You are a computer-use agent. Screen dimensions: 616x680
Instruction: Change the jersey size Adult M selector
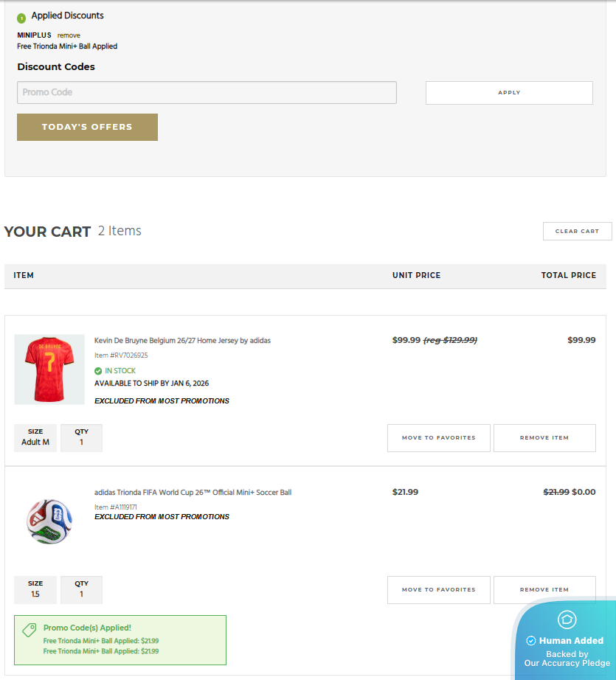[x=35, y=437]
